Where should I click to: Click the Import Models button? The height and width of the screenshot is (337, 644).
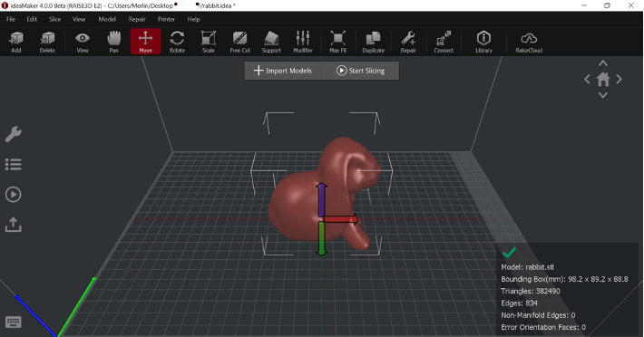[x=283, y=71]
